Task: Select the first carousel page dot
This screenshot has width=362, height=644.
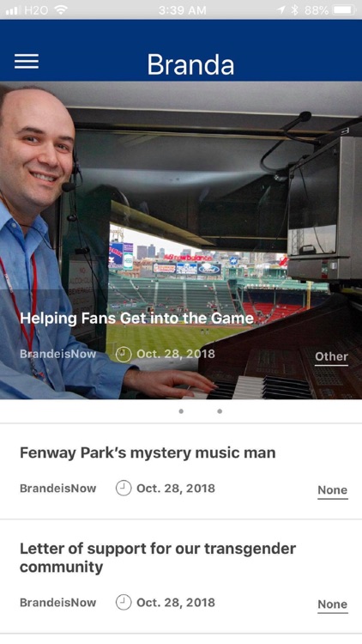Action: click(x=181, y=411)
